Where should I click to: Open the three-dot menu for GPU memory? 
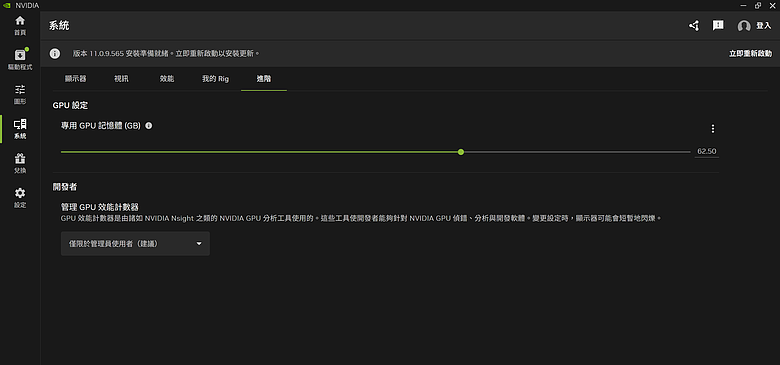click(x=712, y=129)
